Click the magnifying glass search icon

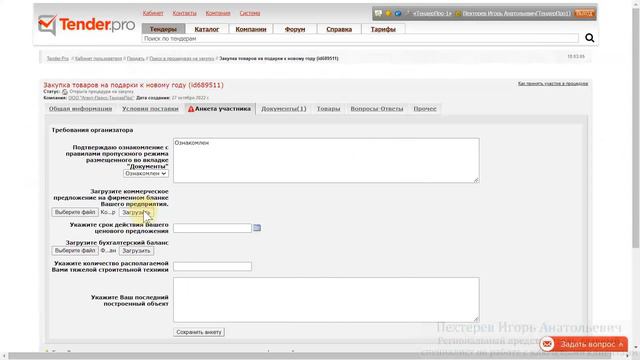[589, 38]
